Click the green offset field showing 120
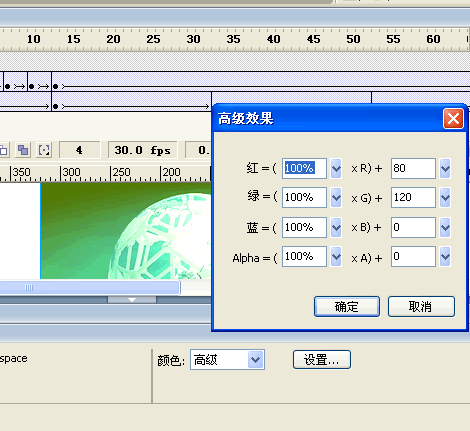This screenshot has height=431, width=470. [413, 198]
